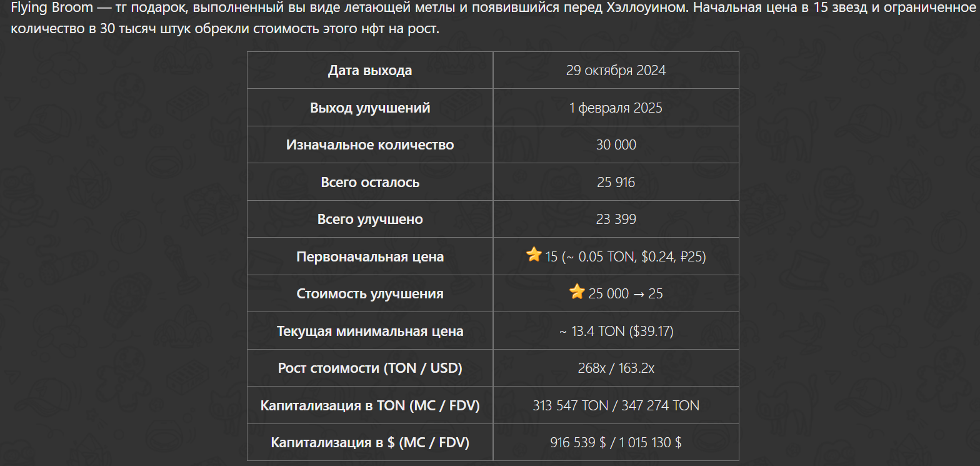Select the 268x / 163.2x growth value
This screenshot has width=980, height=466.
pyautogui.click(x=616, y=368)
